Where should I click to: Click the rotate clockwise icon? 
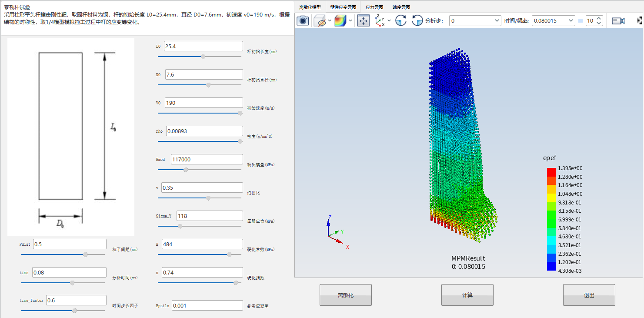400,20
